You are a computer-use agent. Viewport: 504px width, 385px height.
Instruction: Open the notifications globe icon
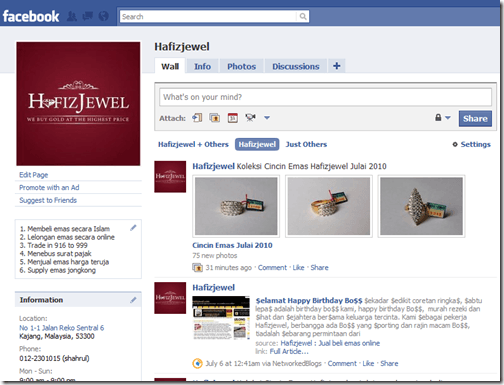pyautogui.click(x=104, y=16)
